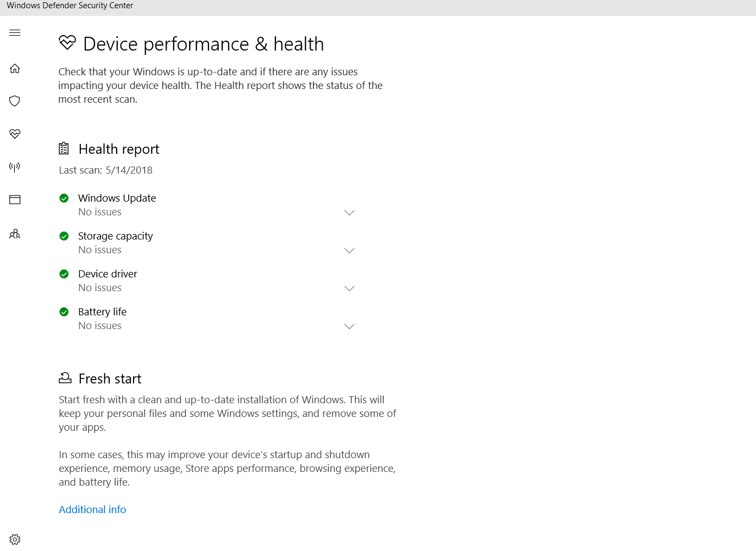Click the Fresh start heading
Screen dimensions: 756x551
[x=109, y=379]
